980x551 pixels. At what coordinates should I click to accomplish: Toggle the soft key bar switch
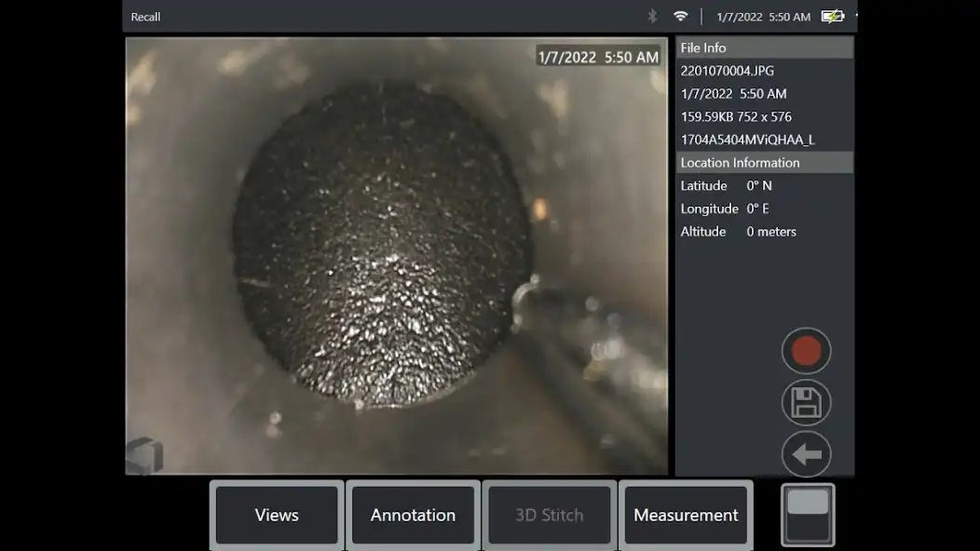click(x=808, y=515)
